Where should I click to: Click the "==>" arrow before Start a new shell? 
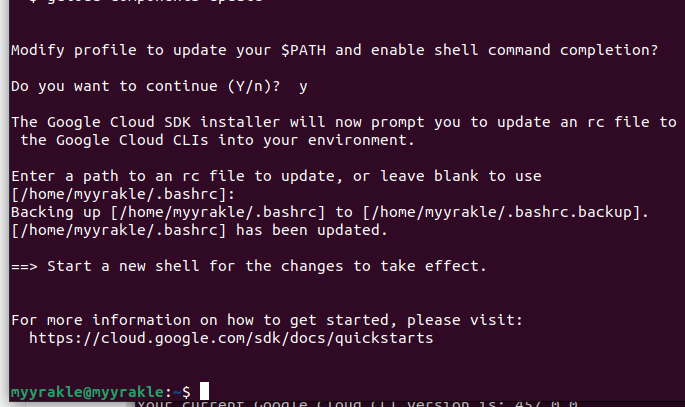click(24, 266)
